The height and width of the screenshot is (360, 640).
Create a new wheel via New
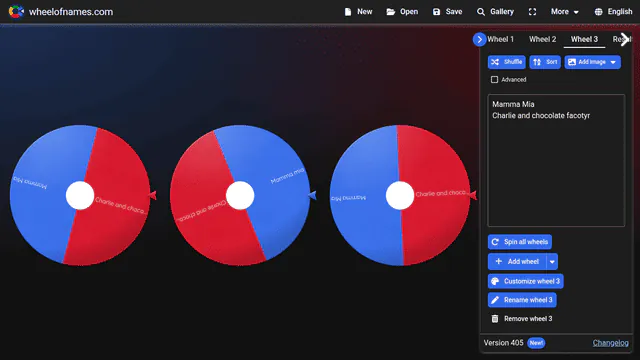point(358,12)
